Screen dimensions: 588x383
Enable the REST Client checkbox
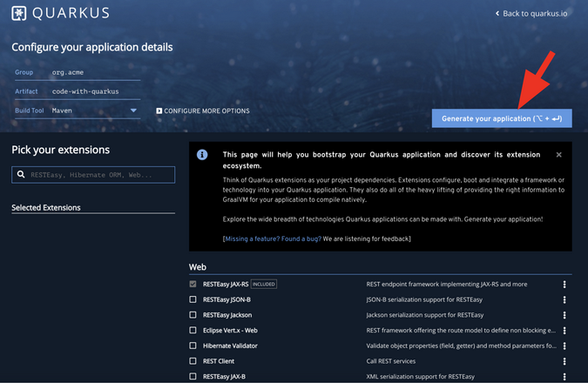pos(193,361)
